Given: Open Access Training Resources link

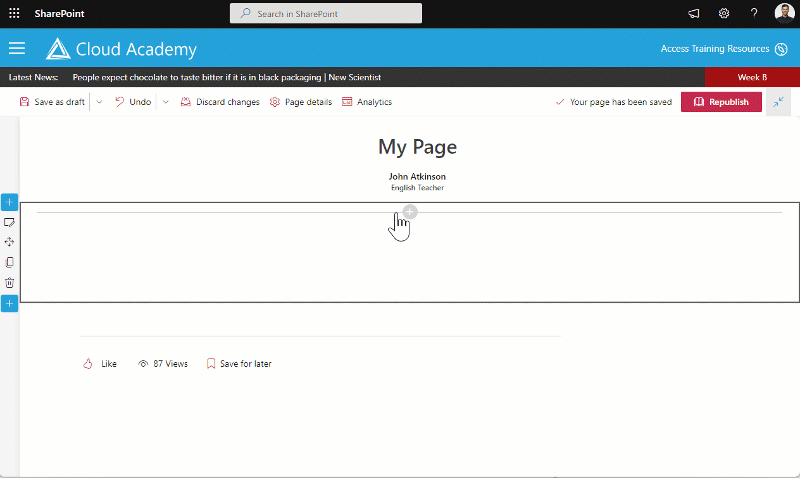Looking at the screenshot, I should click(715, 49).
